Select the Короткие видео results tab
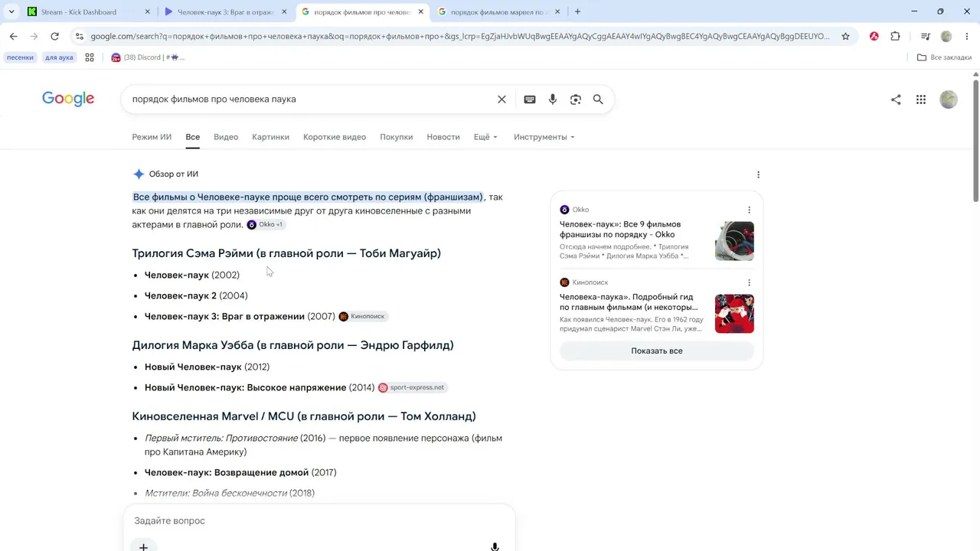 335,137
